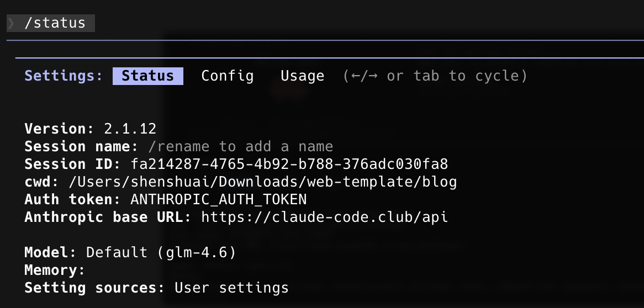Click the Default (glm-4.6) model value

[x=161, y=253]
